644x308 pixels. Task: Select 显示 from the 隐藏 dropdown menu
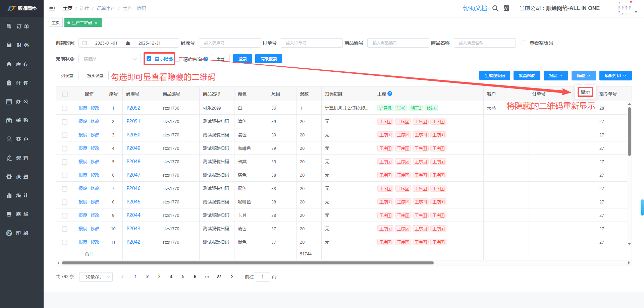point(585,92)
